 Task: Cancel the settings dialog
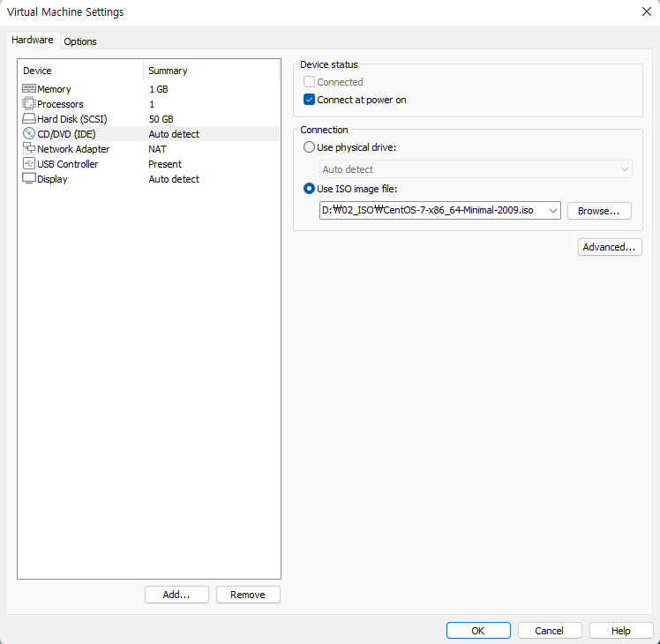550,631
